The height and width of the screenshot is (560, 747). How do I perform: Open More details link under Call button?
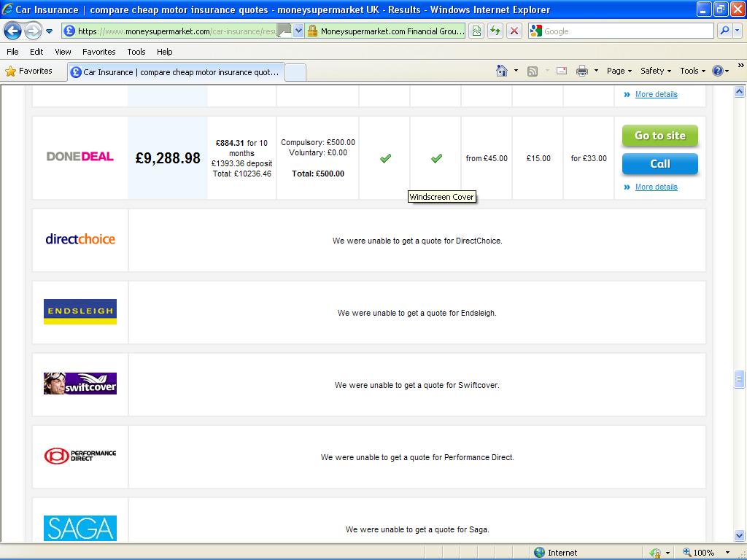[656, 187]
